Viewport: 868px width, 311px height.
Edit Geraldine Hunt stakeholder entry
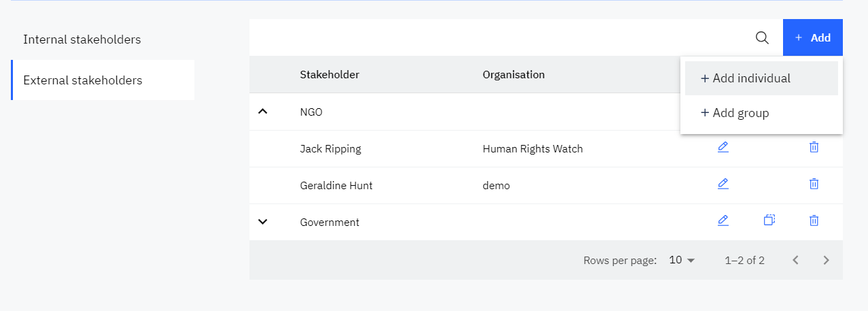click(x=723, y=184)
